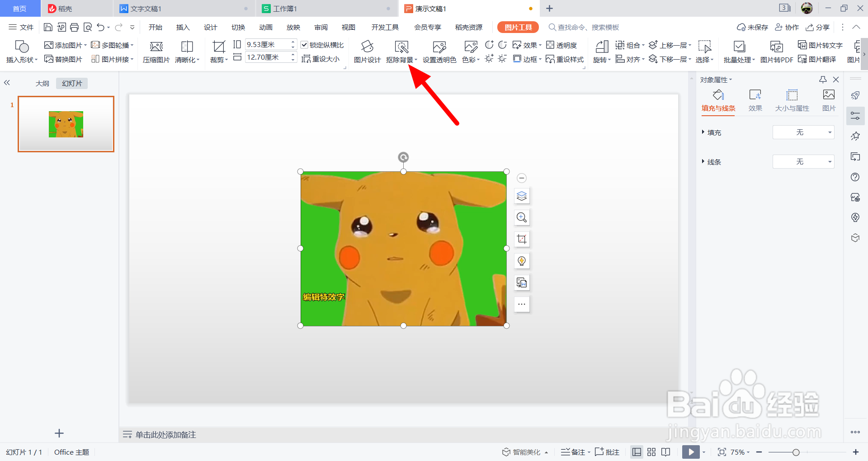
Task: Click 图片转文字 picture to text
Action: 820,45
